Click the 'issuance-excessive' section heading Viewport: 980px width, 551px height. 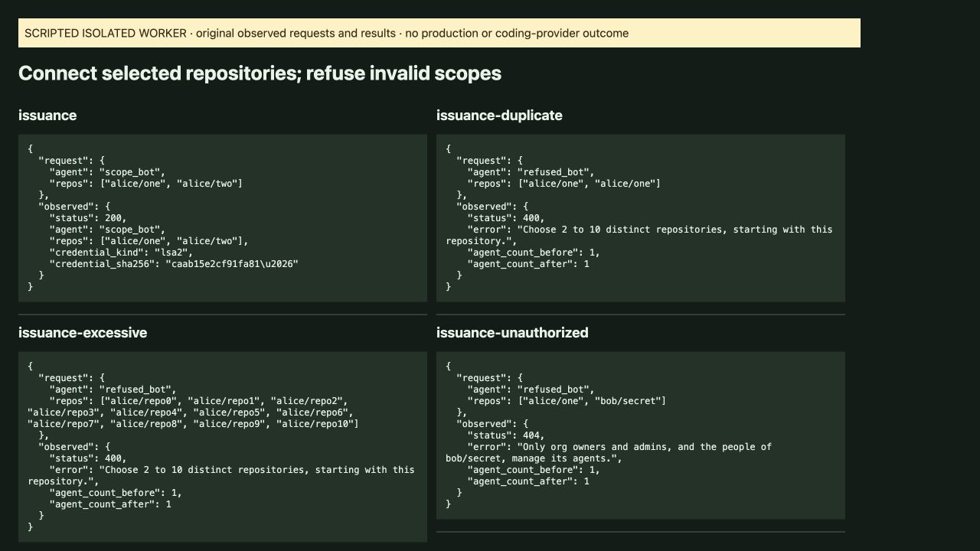pyautogui.click(x=83, y=333)
